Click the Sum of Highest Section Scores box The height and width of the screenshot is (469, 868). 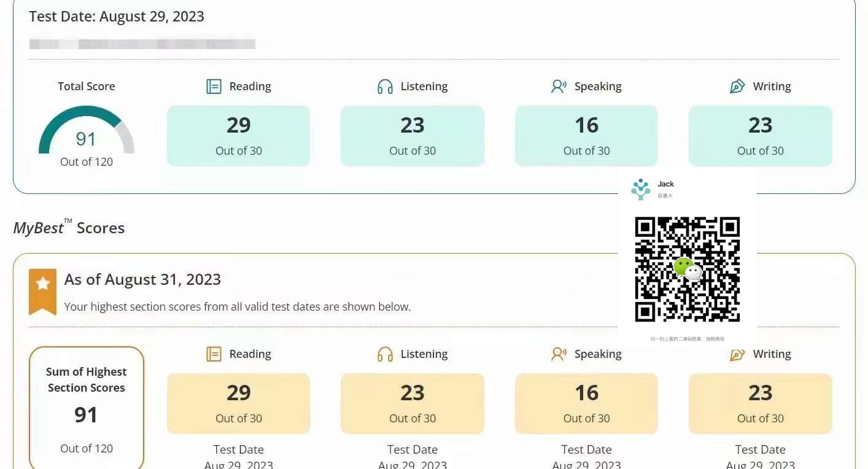[x=87, y=408]
